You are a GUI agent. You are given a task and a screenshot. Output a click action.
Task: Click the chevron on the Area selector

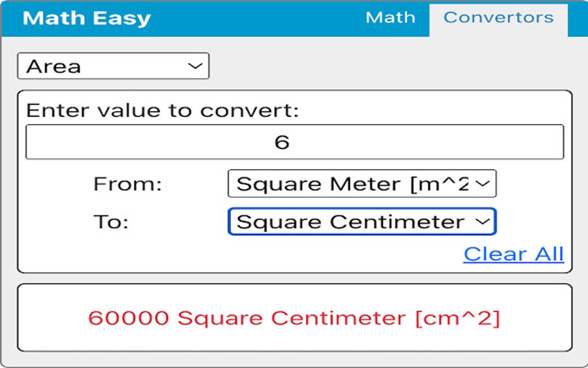pos(196,65)
